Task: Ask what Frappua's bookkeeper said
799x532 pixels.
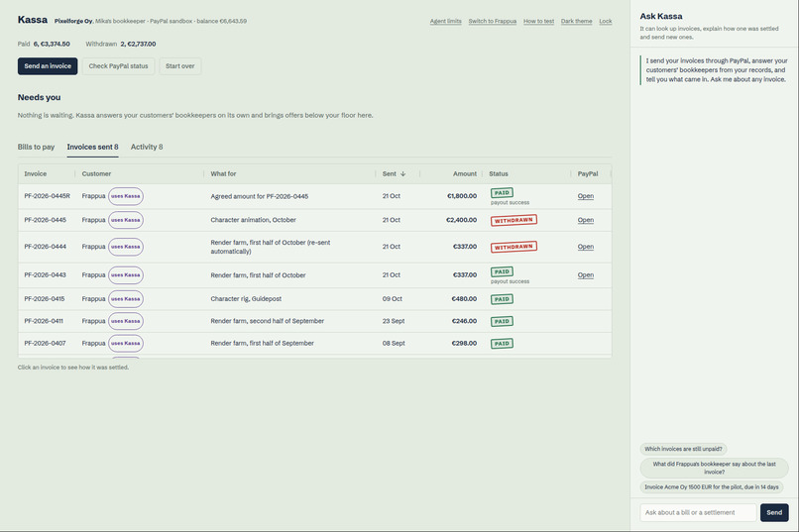Action: coord(714,468)
